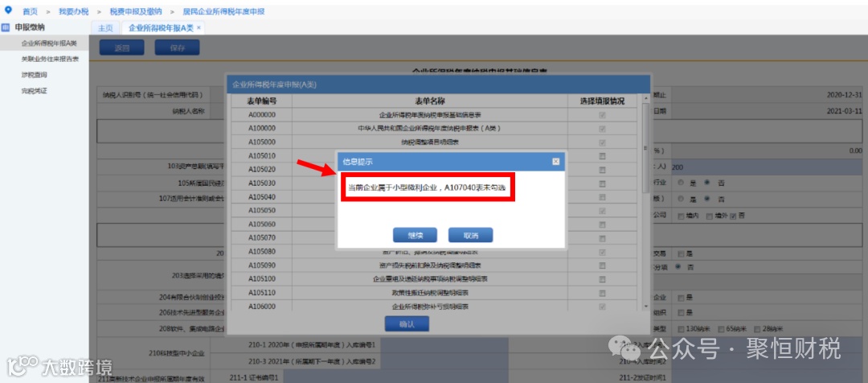Open 涉税查询 in sidebar
Screen dimensions: 868x383
(35, 75)
